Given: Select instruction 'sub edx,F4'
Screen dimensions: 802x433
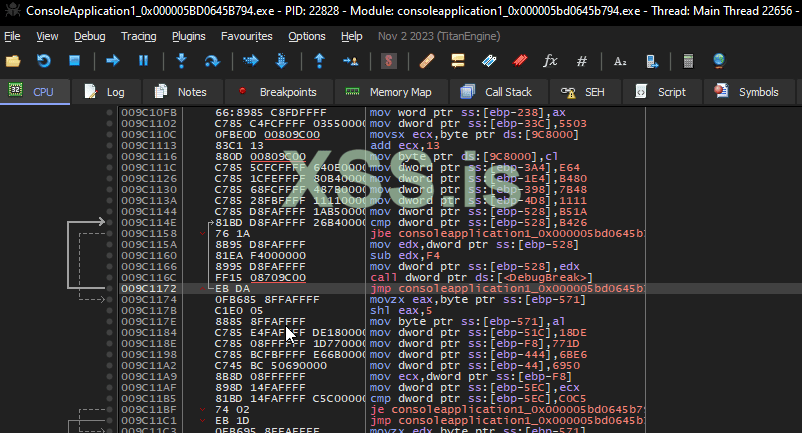Looking at the screenshot, I should tap(407, 256).
